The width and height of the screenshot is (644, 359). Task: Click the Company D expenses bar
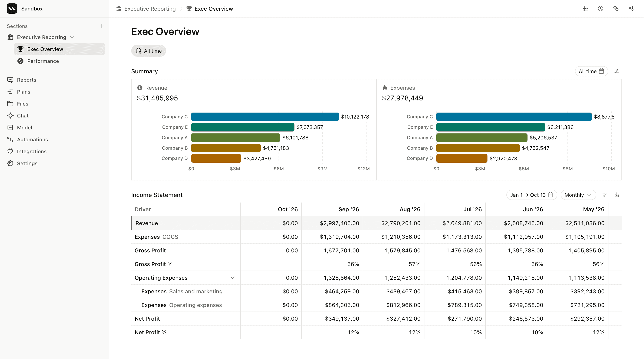coord(461,158)
